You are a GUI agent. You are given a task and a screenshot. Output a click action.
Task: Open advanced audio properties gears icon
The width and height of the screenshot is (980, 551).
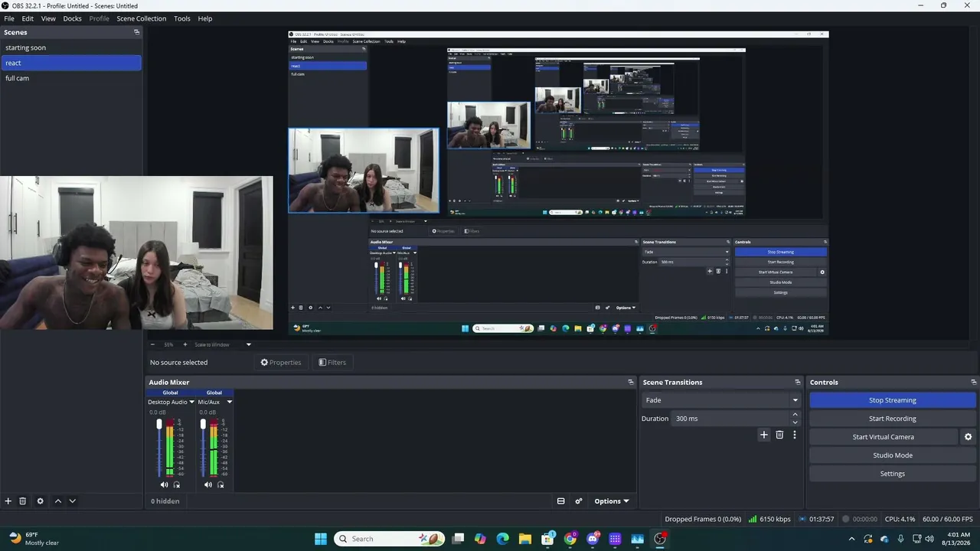579,501
